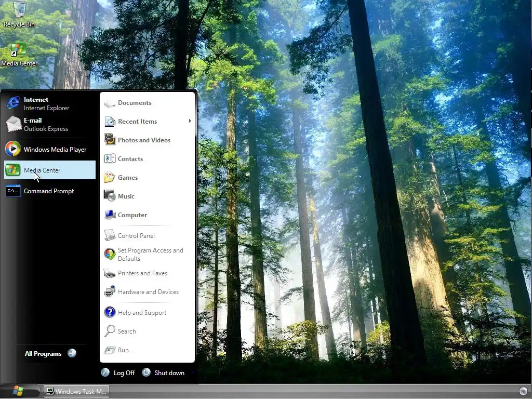This screenshot has height=399, width=532.
Task: Open the Documents folder entry
Action: point(135,103)
